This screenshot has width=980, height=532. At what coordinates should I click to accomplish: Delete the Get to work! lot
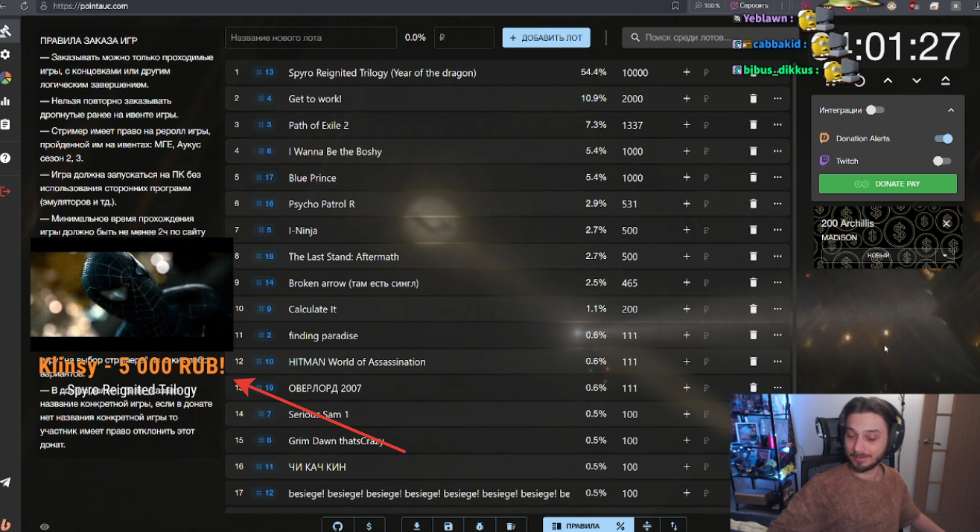point(753,99)
